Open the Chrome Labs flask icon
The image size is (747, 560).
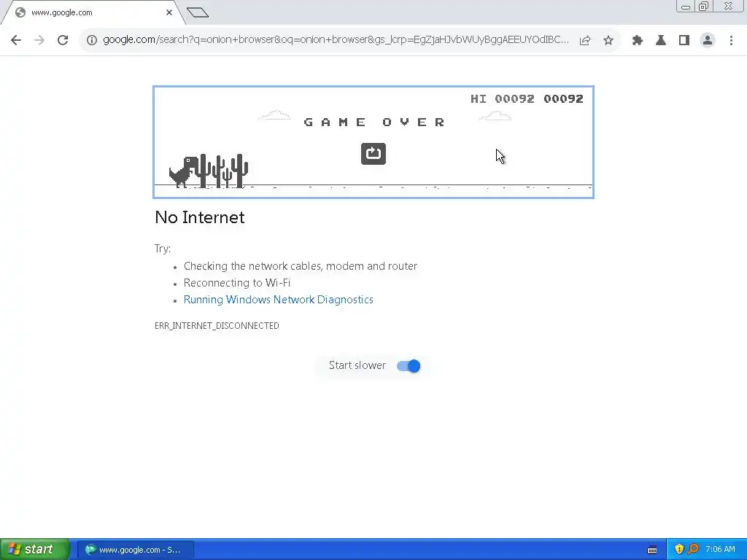pos(661,41)
